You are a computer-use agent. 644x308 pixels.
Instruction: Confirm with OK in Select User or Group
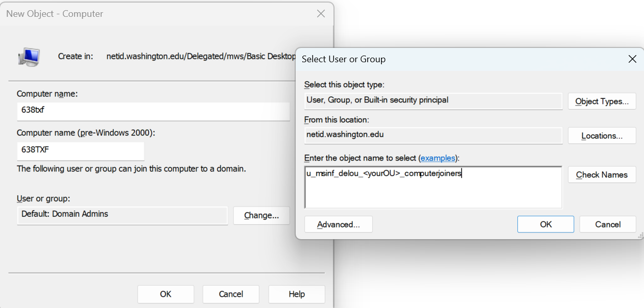click(x=545, y=224)
